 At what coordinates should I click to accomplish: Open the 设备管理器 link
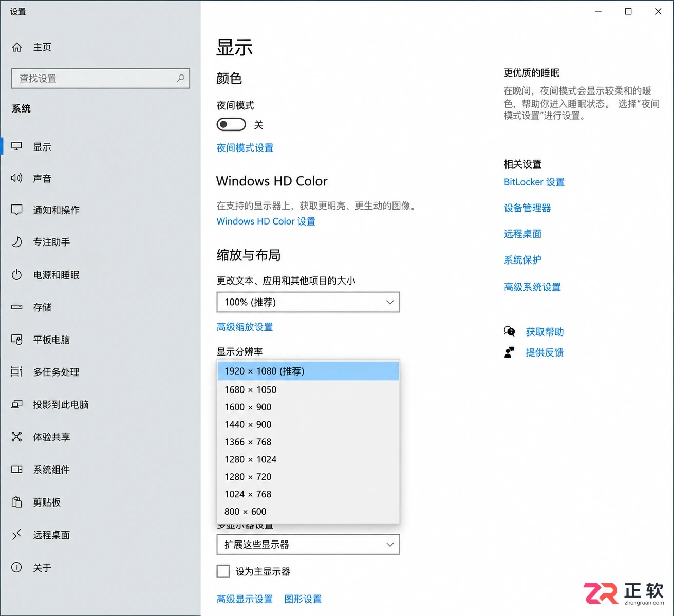527,208
